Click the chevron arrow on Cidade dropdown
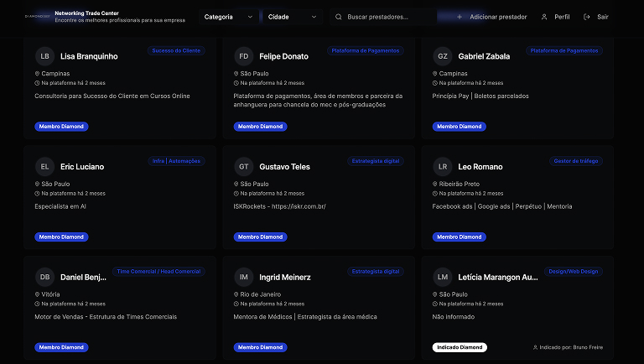 click(314, 17)
